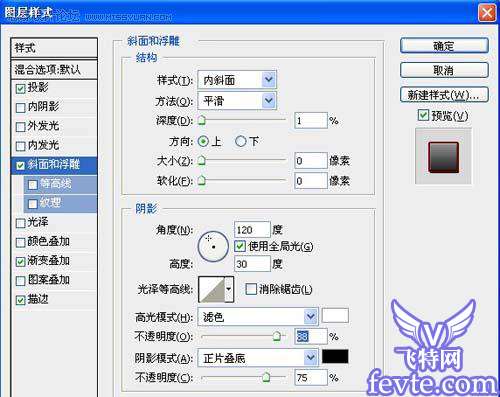
Task: Toggle 使用全局光(G) global light checkbox
Action: pyautogui.click(x=240, y=246)
